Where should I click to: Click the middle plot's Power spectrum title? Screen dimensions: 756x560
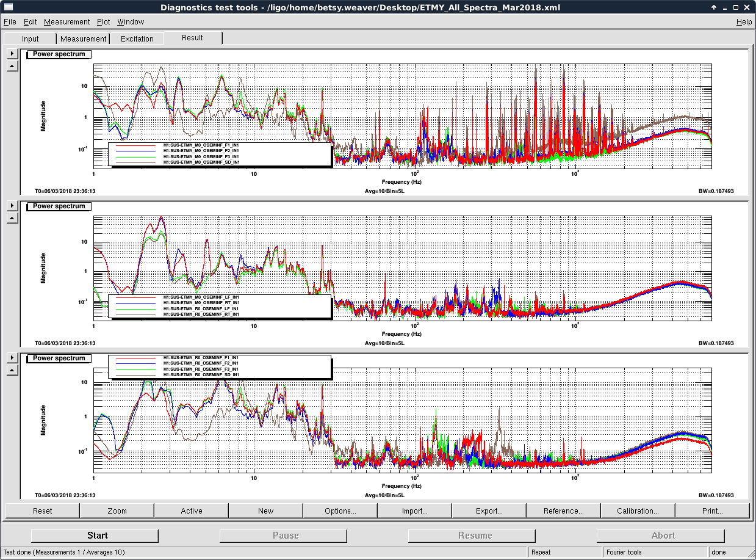(x=59, y=206)
